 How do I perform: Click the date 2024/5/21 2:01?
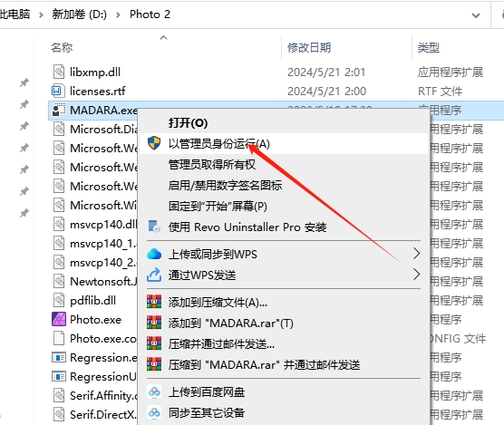(x=326, y=72)
